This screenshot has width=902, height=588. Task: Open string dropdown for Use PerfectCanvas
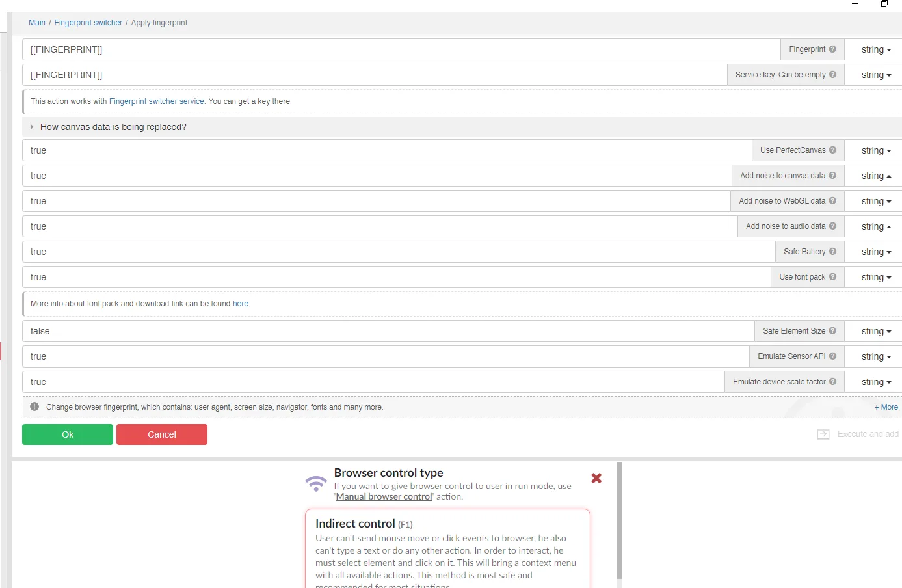coord(876,150)
